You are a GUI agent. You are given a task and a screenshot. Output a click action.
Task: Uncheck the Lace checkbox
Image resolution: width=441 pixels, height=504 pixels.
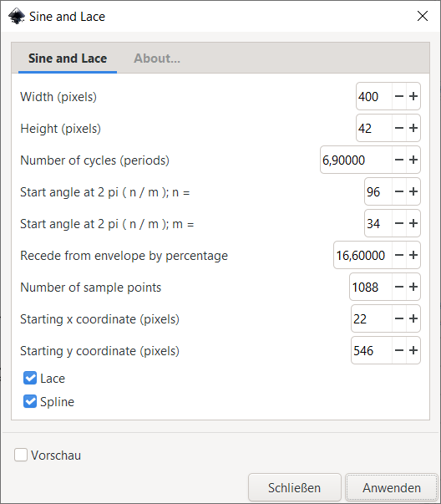(30, 379)
